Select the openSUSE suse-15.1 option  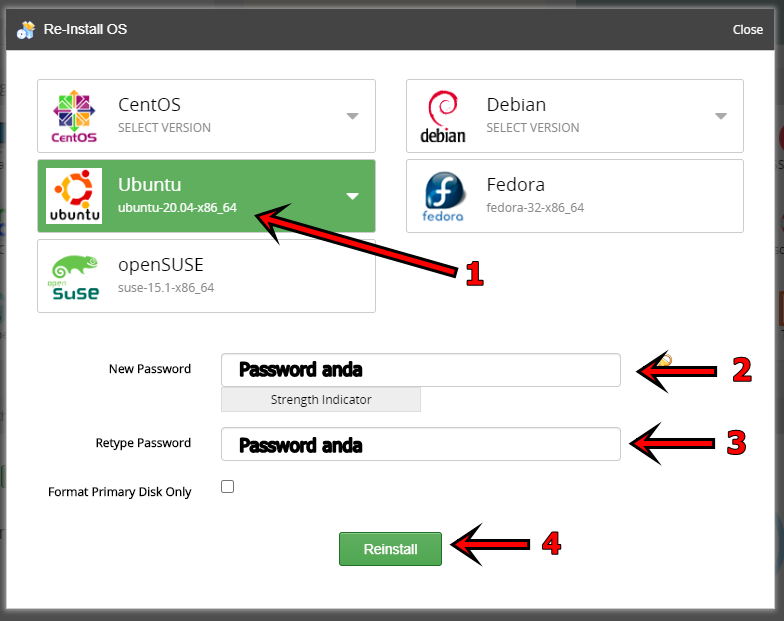(206, 276)
